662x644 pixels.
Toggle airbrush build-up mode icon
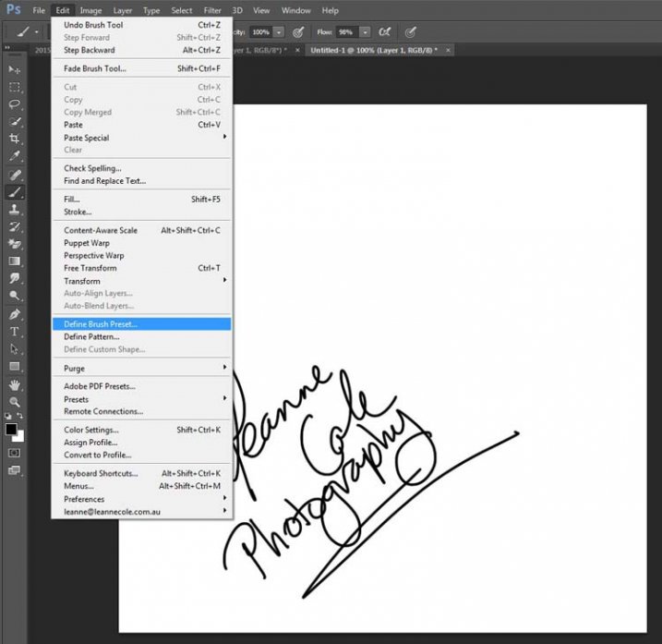(386, 31)
